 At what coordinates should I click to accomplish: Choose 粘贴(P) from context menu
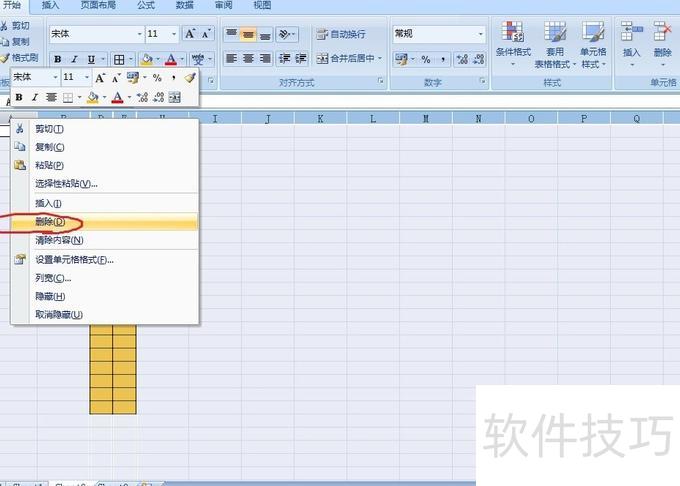point(105,166)
